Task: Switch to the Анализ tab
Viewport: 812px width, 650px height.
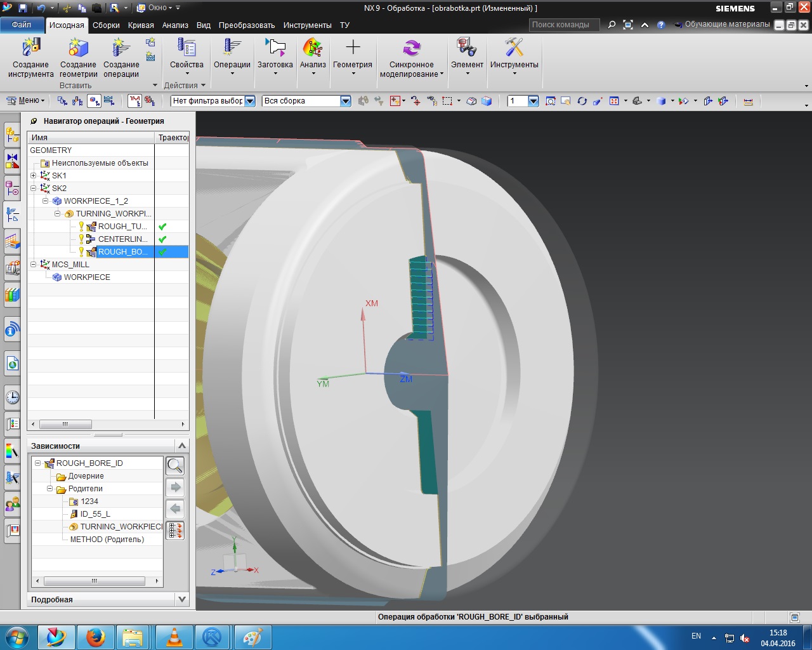Action: tap(175, 25)
